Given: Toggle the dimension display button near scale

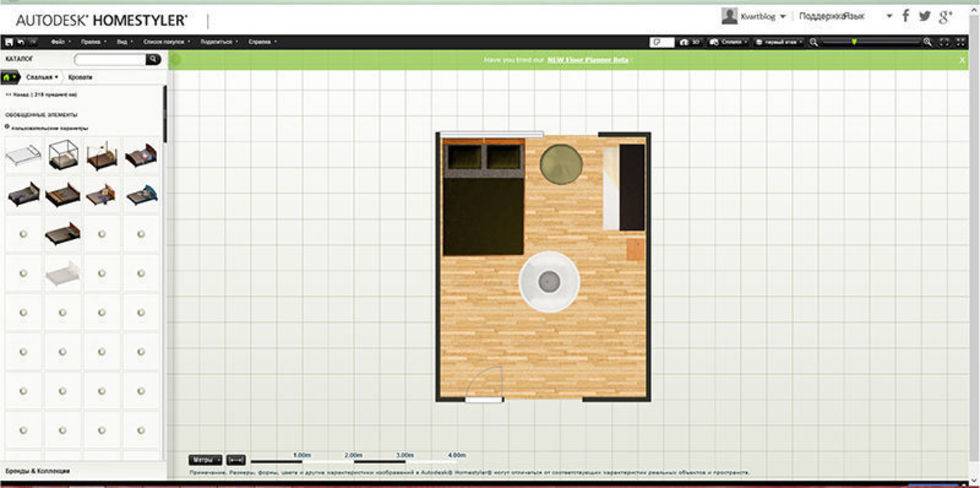Looking at the screenshot, I should [235, 460].
